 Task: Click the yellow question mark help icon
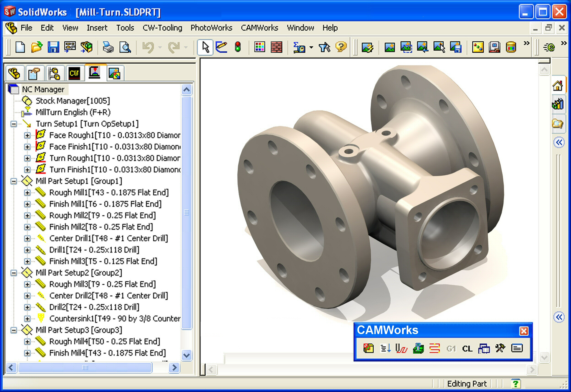[341, 47]
